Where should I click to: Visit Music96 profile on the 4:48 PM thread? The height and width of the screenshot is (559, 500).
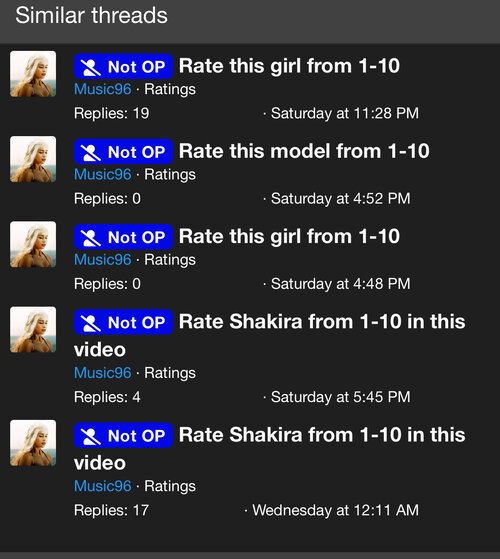tap(103, 260)
